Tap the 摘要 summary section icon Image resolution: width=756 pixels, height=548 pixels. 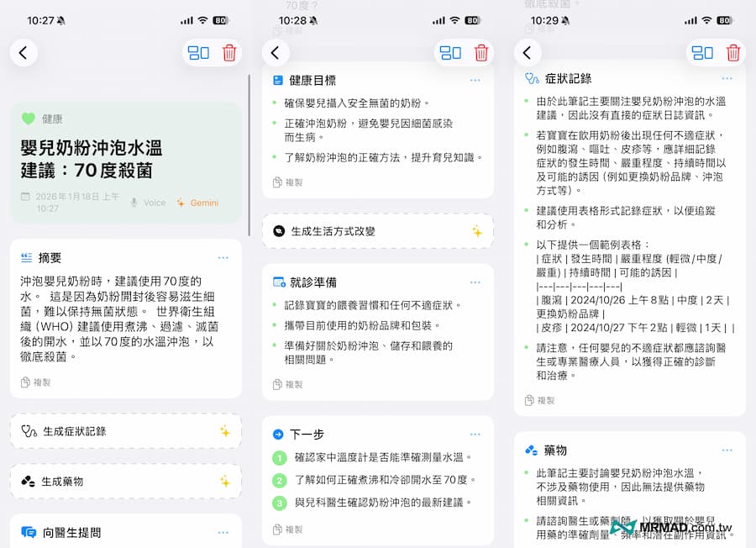coord(26,258)
